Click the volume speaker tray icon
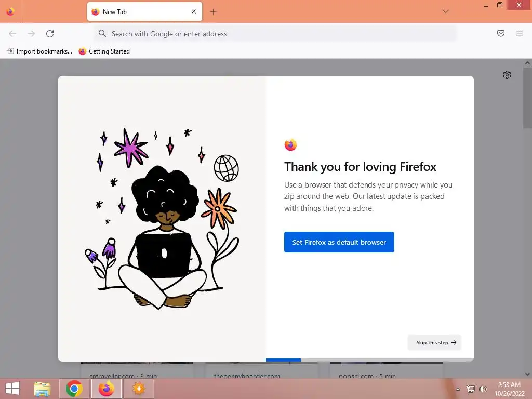This screenshot has height=399, width=532. [x=483, y=389]
